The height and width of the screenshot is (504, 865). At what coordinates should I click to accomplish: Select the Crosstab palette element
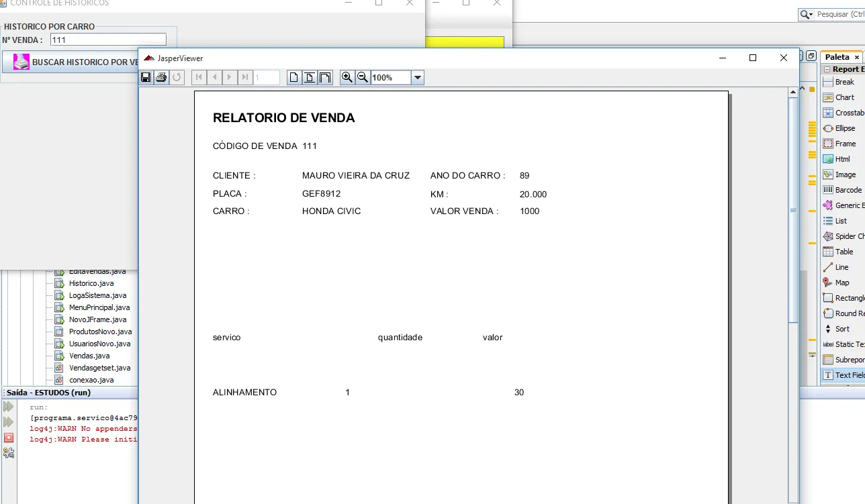click(x=844, y=113)
